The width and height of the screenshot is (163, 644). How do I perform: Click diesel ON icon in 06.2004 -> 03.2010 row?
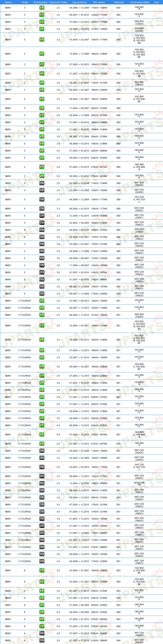pos(42,208)
